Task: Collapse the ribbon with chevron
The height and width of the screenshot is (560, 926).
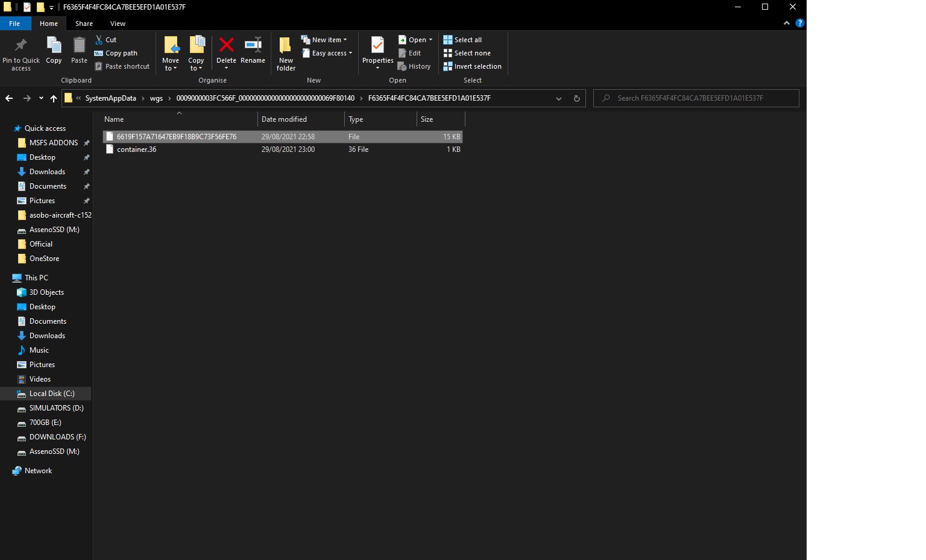Action: (786, 23)
